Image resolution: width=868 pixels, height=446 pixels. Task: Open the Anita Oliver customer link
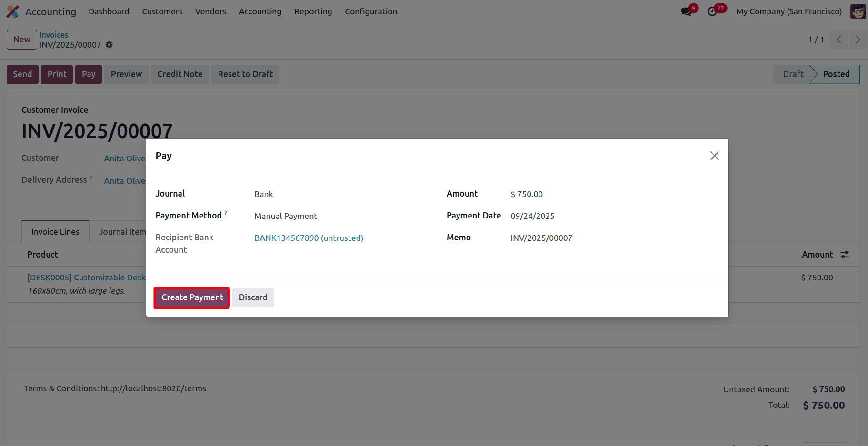tap(125, 159)
